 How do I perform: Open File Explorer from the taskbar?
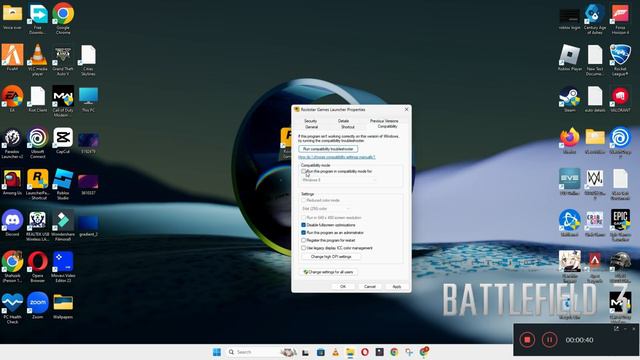pos(350,352)
